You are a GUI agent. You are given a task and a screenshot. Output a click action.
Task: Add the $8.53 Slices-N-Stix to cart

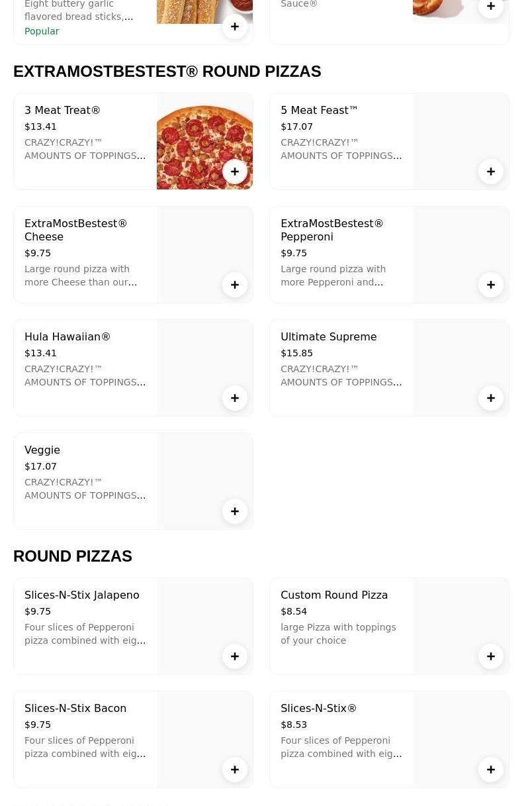tap(491, 770)
